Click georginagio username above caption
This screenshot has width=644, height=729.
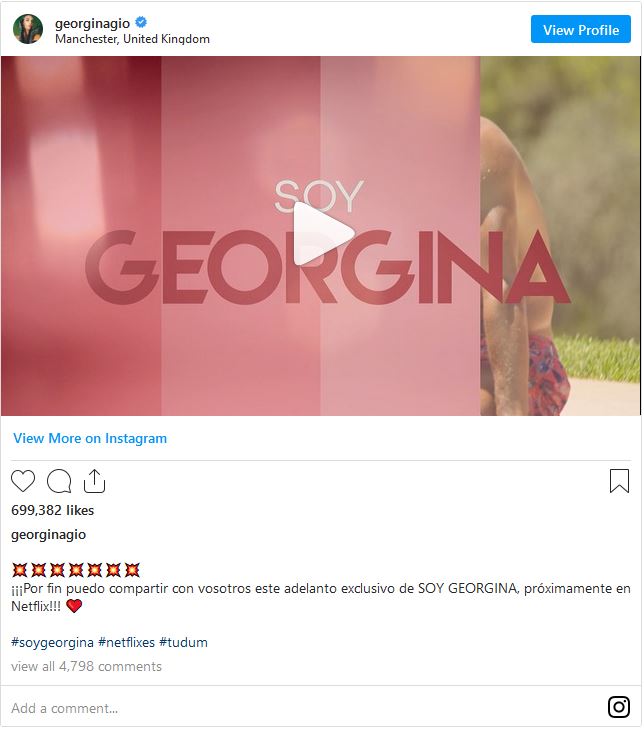point(48,535)
